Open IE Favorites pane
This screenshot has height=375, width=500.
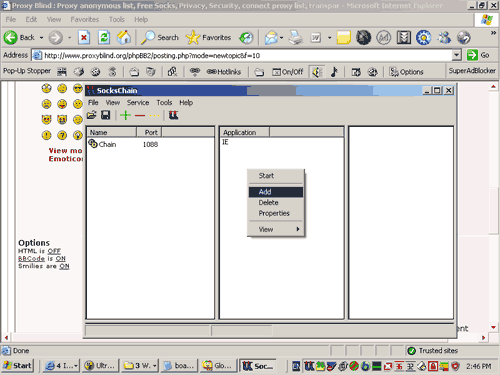tap(209, 37)
